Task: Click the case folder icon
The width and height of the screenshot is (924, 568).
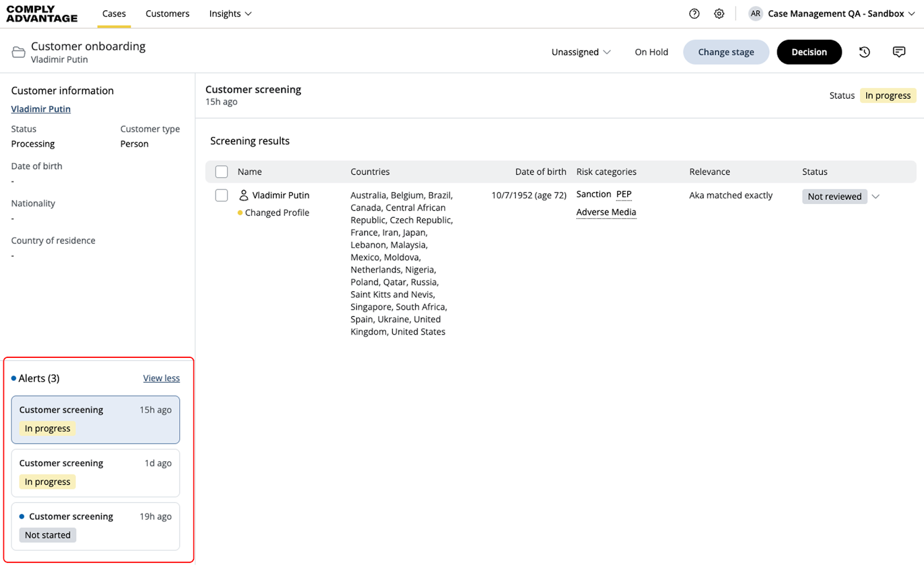Action: (x=18, y=53)
